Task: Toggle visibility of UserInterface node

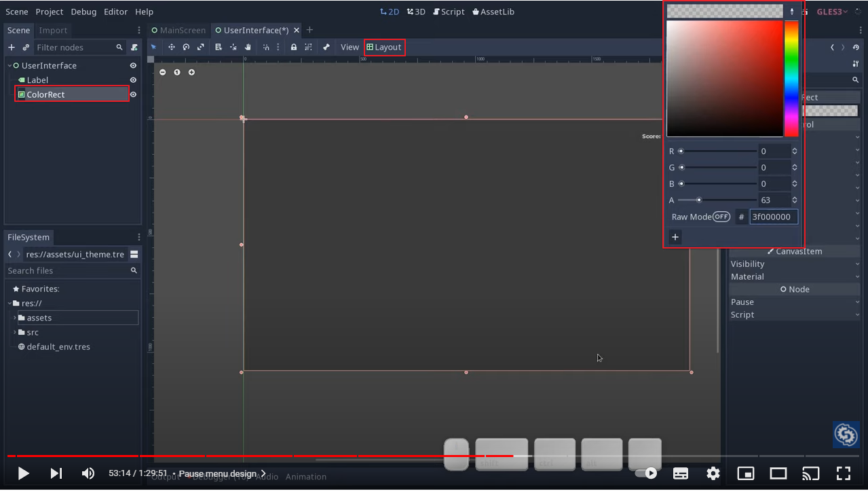Action: [133, 65]
